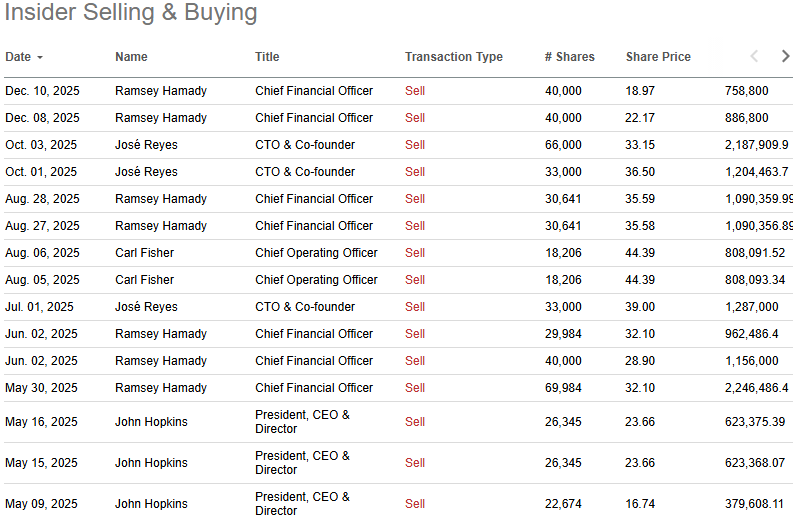This screenshot has height=525, width=793.
Task: Click the previous columns left arrow
Action: pos(754,56)
